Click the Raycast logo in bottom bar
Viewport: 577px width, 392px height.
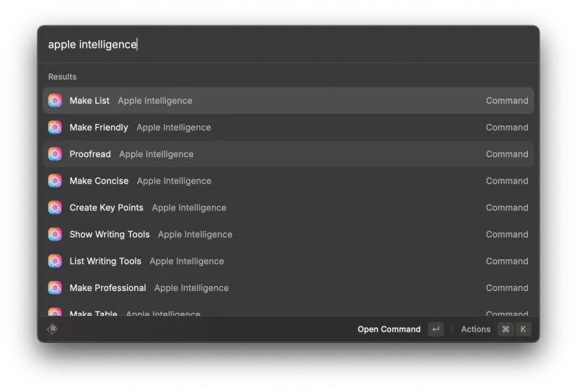[x=52, y=329]
